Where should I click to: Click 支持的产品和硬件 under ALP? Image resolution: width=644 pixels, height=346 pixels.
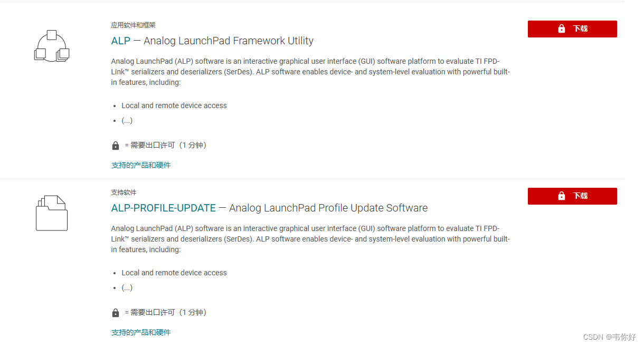click(x=141, y=165)
